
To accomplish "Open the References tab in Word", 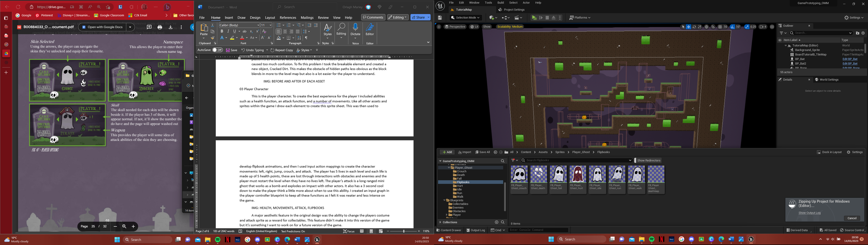I will coord(288,18).
